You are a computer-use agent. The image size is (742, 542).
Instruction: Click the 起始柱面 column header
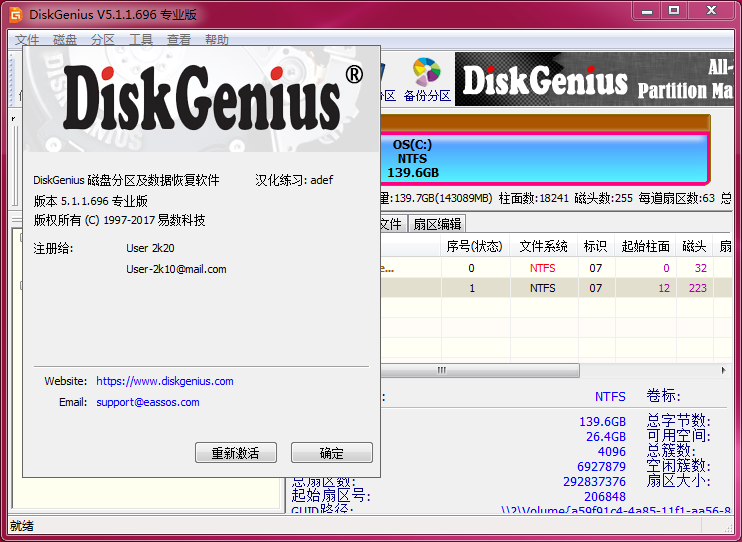(x=645, y=246)
